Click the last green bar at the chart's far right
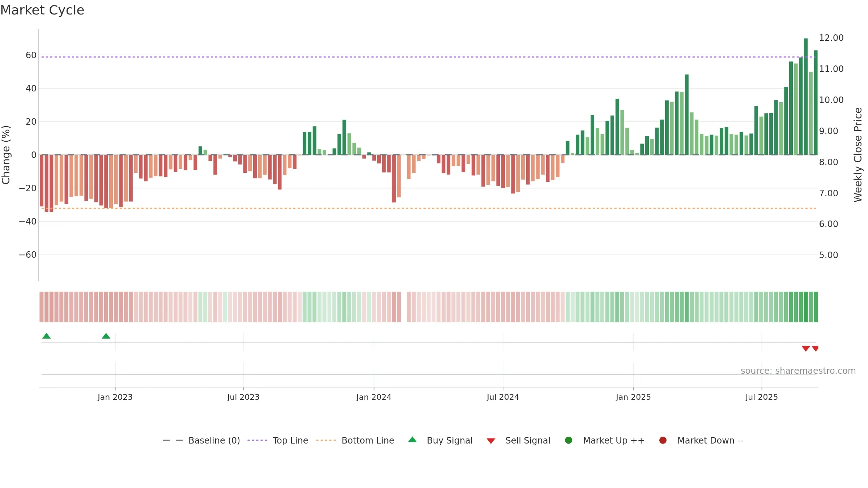This screenshot has height=488, width=868. [816, 103]
